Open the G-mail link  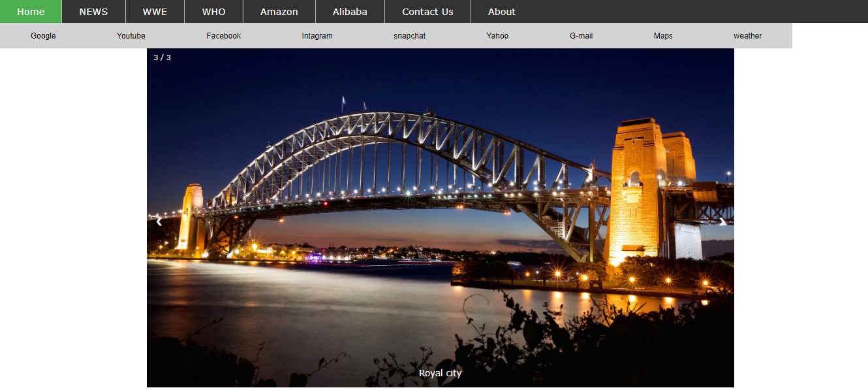pyautogui.click(x=581, y=36)
